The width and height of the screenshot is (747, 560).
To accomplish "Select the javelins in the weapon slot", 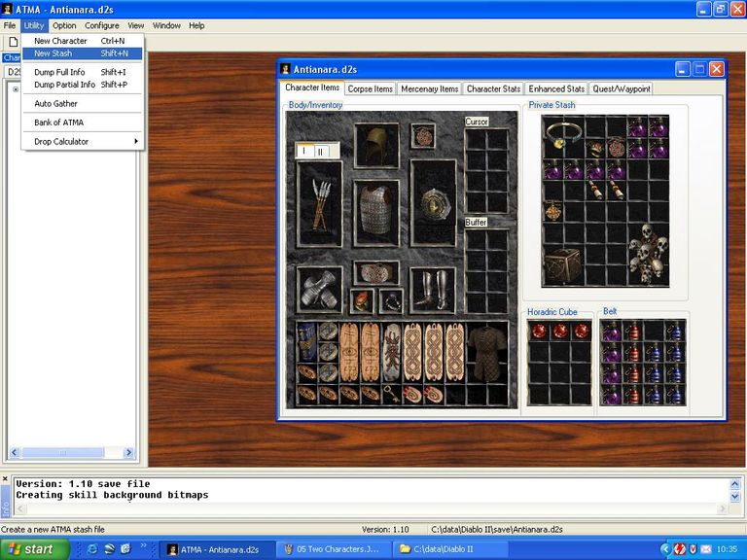I will pos(320,204).
